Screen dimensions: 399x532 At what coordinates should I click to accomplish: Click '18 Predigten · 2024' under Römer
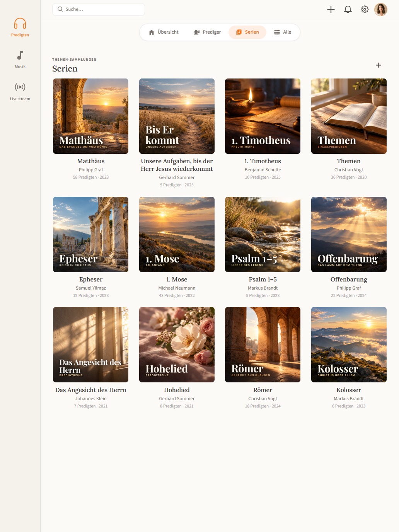pos(263,406)
